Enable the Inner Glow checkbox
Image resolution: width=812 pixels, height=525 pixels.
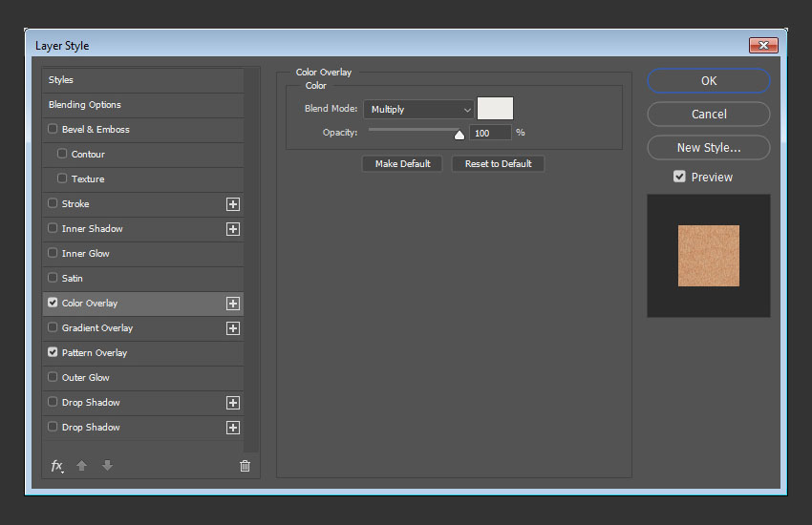pyautogui.click(x=53, y=252)
